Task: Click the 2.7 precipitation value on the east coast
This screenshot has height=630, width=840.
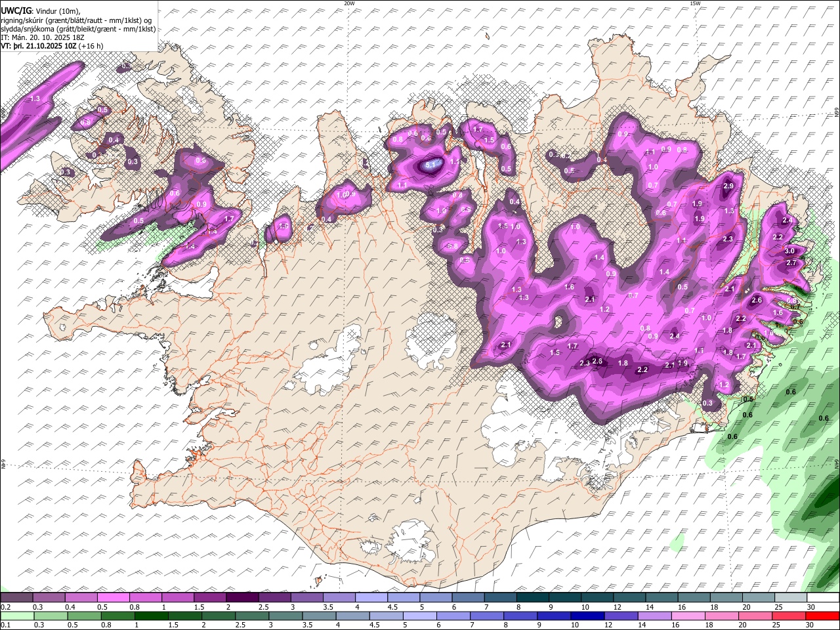Action: point(791,262)
